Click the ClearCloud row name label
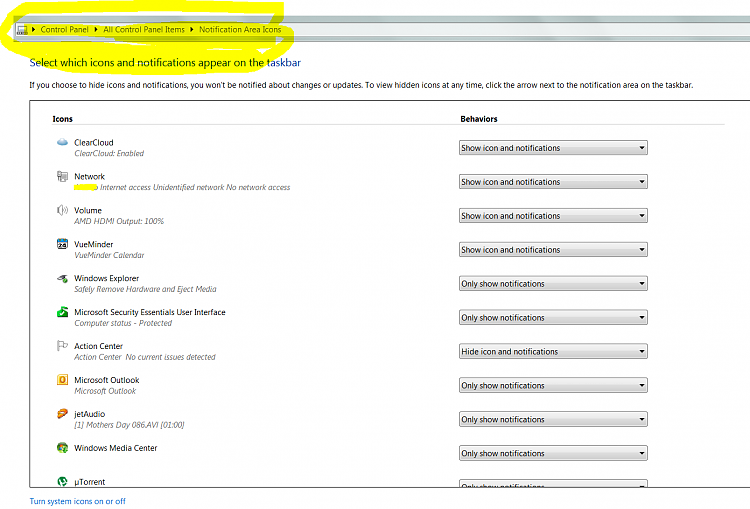 (x=94, y=142)
